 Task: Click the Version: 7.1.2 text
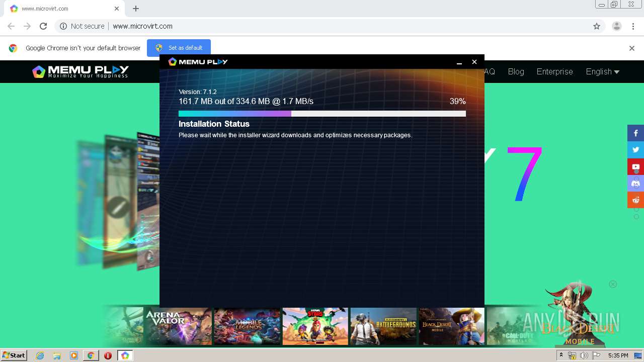198,92
